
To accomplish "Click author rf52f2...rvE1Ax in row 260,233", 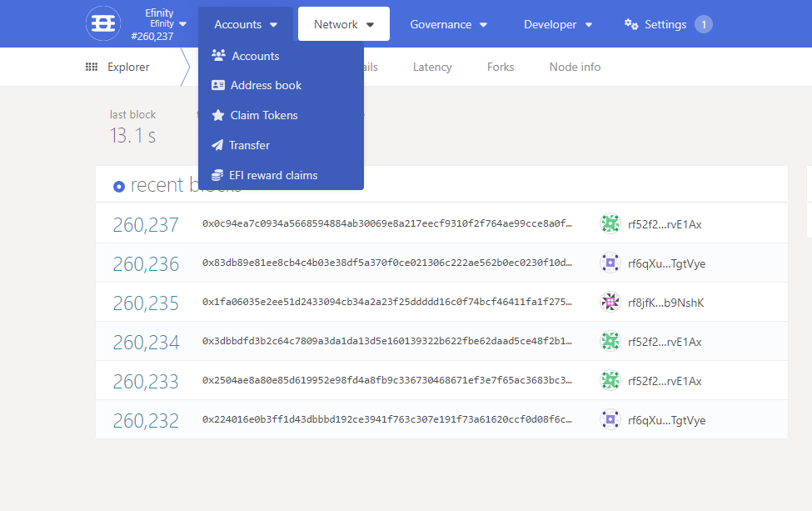I will pyautogui.click(x=665, y=382).
